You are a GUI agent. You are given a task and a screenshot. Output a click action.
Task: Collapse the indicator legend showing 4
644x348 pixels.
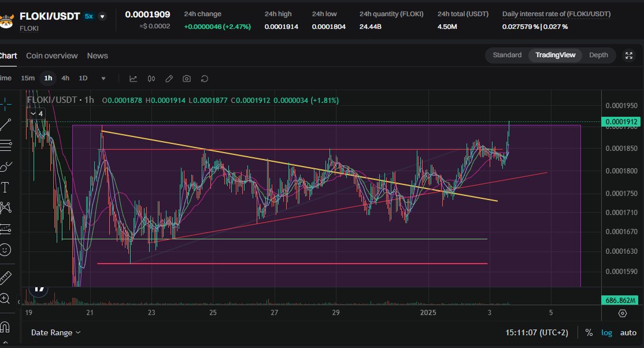click(x=36, y=113)
